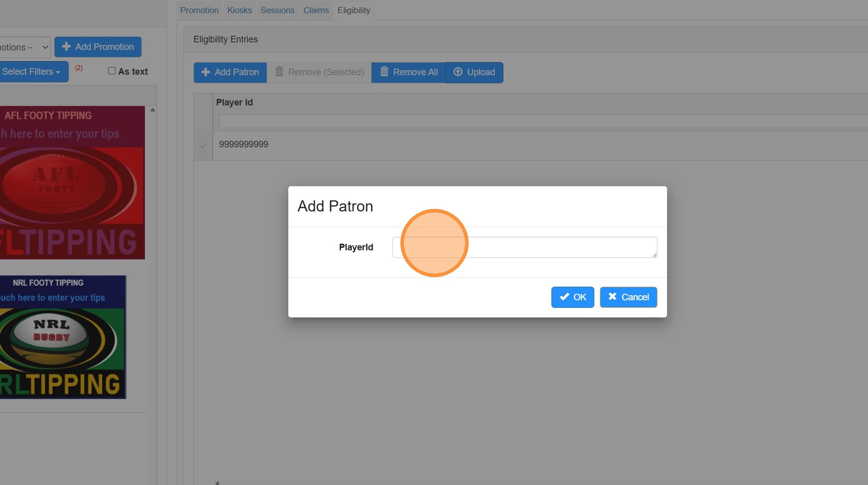Select the NRL Footy Tipping promotion thumbnail
This screenshot has width=868, height=485.
click(63, 337)
